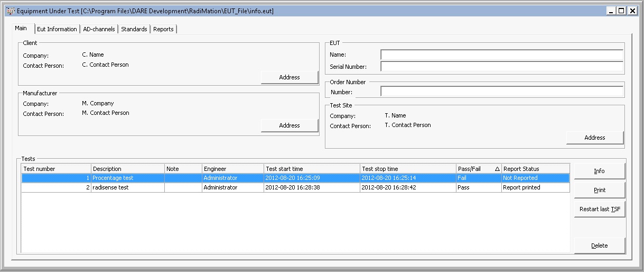Click the Order Number input field
This screenshot has width=644, height=272.
point(501,92)
